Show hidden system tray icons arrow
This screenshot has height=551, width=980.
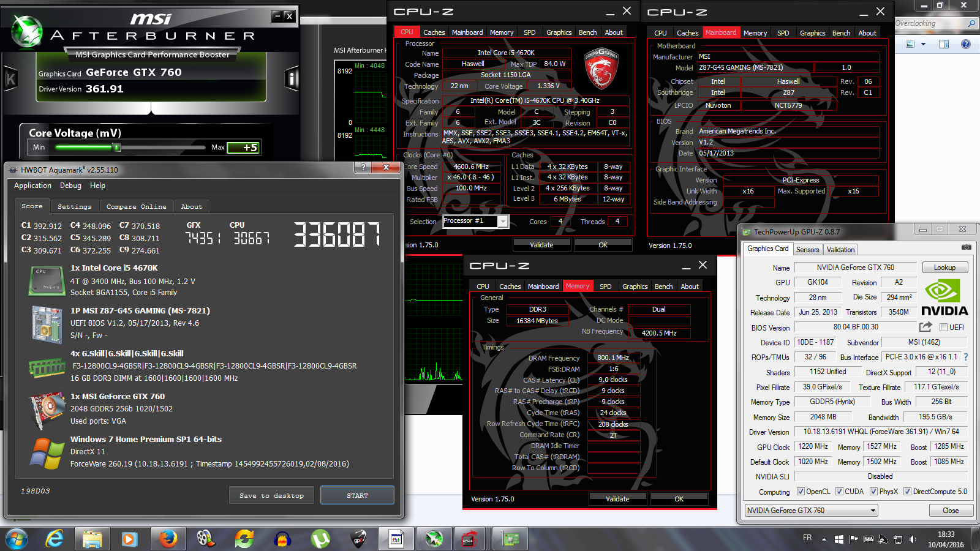pyautogui.click(x=824, y=539)
